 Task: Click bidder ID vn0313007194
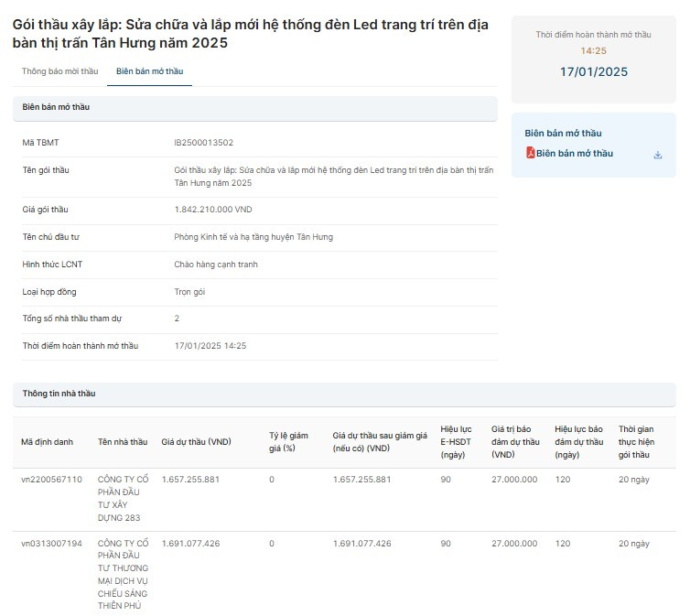pyautogui.click(x=51, y=544)
